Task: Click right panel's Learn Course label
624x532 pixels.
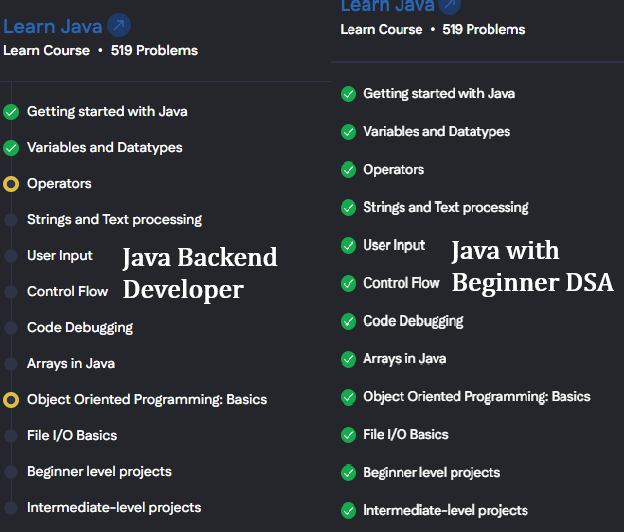Action: 381,29
